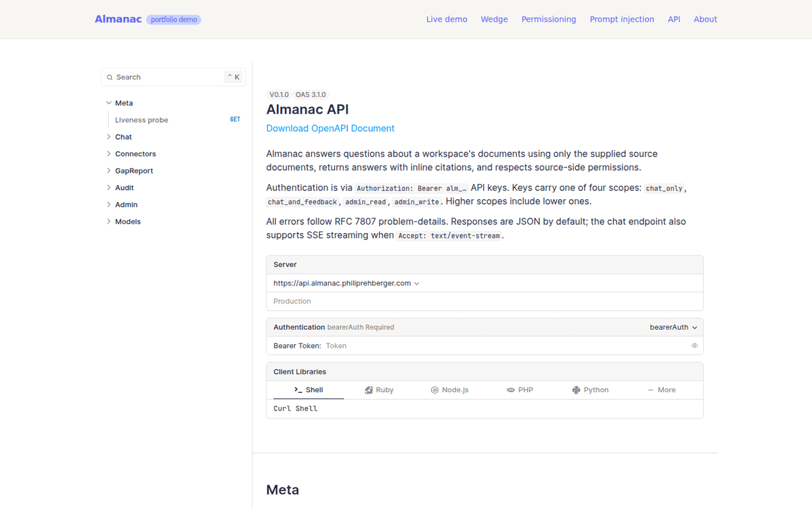Click the Node.js hexagon icon
The height and width of the screenshot is (508, 812).
434,390
